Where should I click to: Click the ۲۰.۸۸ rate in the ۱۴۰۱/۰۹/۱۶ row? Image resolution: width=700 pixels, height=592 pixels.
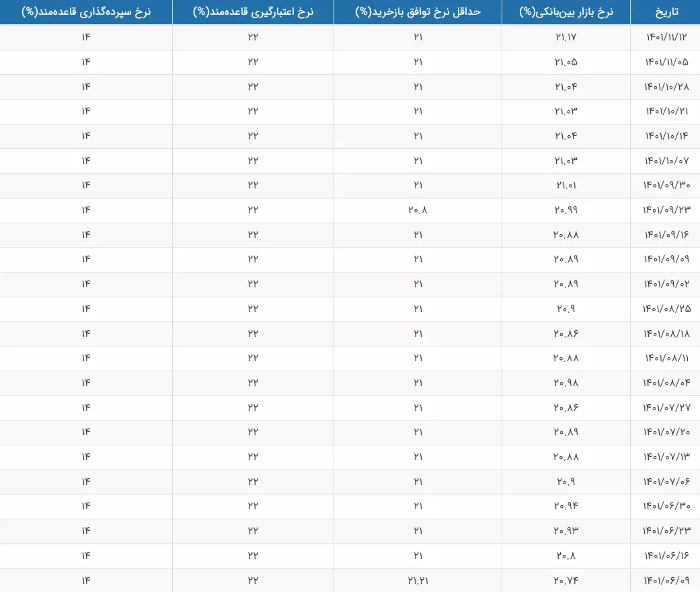coord(566,235)
